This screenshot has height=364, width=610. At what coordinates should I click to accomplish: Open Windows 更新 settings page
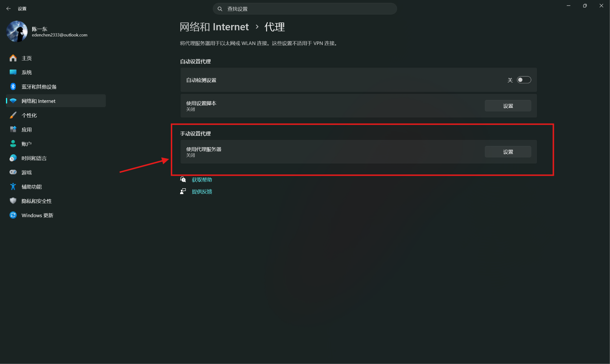(x=56, y=215)
